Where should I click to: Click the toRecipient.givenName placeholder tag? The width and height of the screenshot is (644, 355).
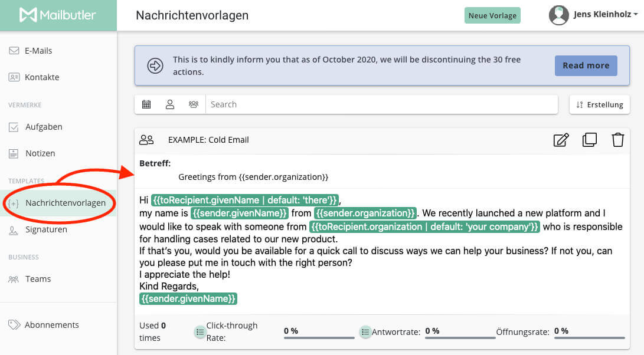245,200
